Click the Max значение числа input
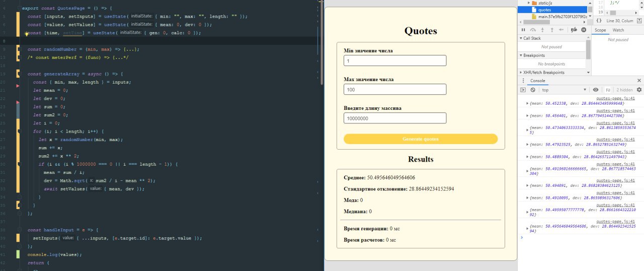Viewport: 644px width, 271px height. (x=395, y=89)
